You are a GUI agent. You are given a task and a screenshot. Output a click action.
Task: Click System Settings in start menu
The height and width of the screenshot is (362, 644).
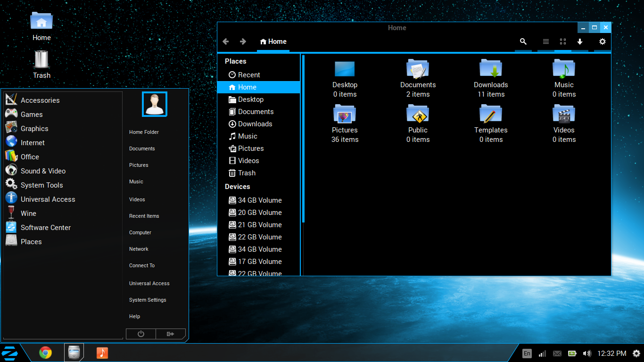[148, 300]
